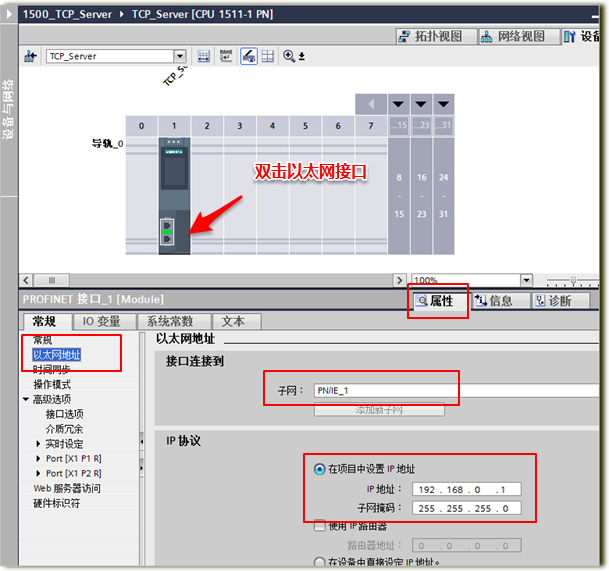This screenshot has width=609, height=571.
Task: Click the network view tab icon
Action: [x=486, y=37]
